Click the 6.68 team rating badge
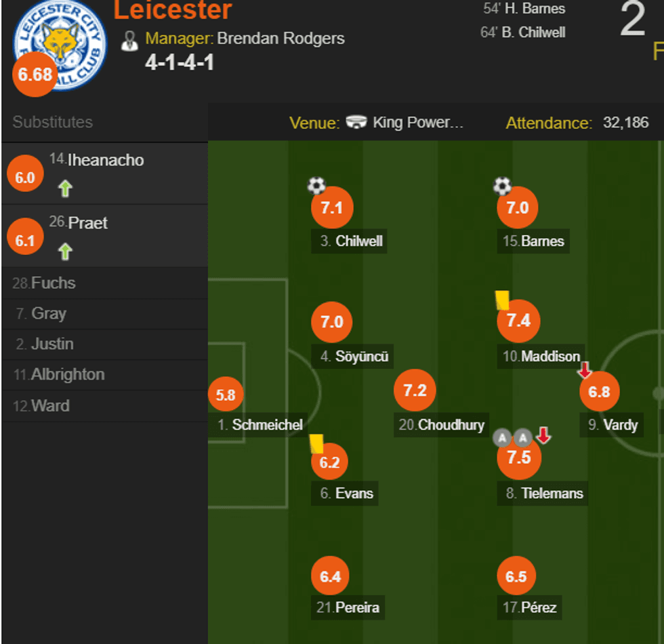Image resolution: width=664 pixels, height=644 pixels. [x=35, y=75]
